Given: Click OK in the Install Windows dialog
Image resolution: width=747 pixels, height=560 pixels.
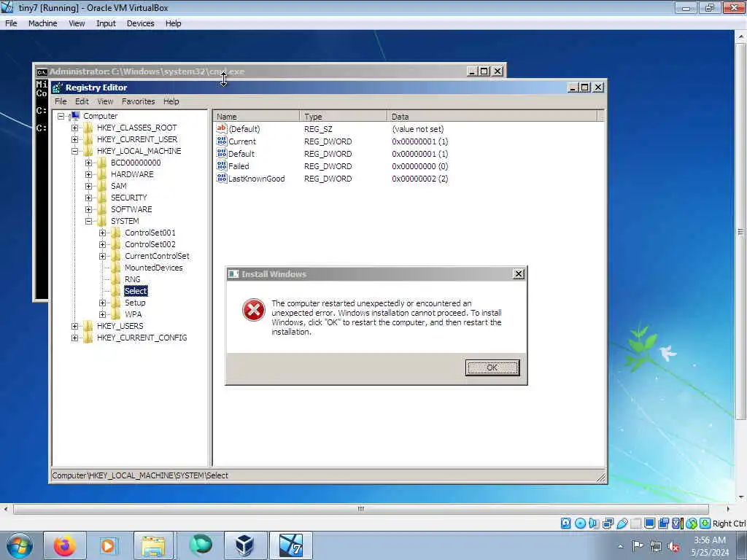Looking at the screenshot, I should coord(492,367).
